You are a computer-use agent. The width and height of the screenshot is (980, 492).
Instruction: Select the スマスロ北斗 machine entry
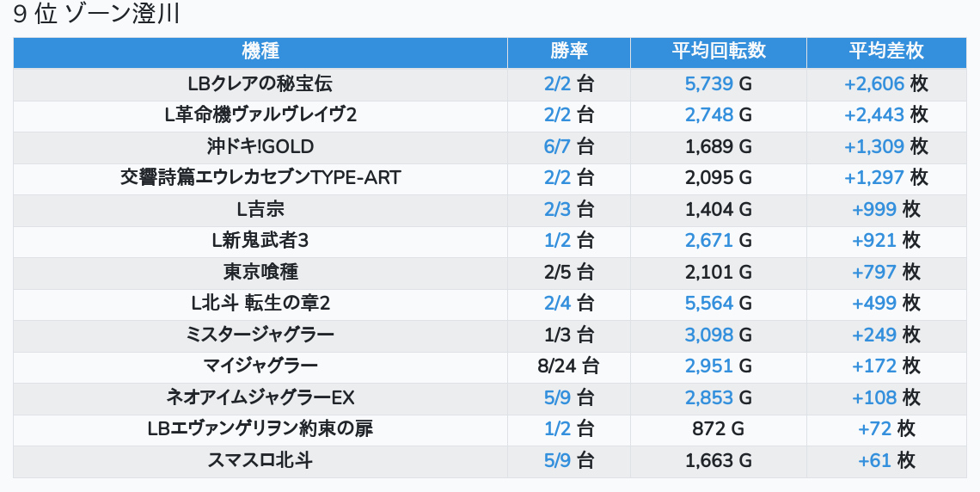coord(260,461)
